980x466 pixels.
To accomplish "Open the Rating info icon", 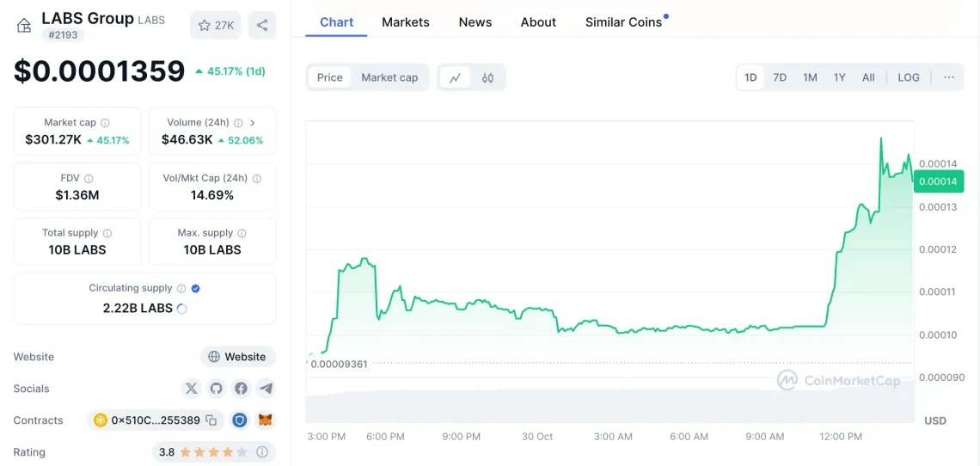I will [x=262, y=451].
